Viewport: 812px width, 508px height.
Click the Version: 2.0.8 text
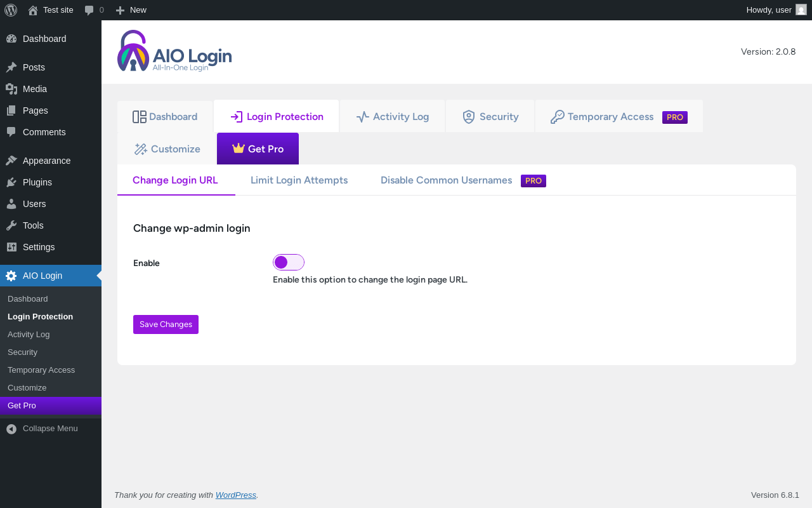coord(768,52)
